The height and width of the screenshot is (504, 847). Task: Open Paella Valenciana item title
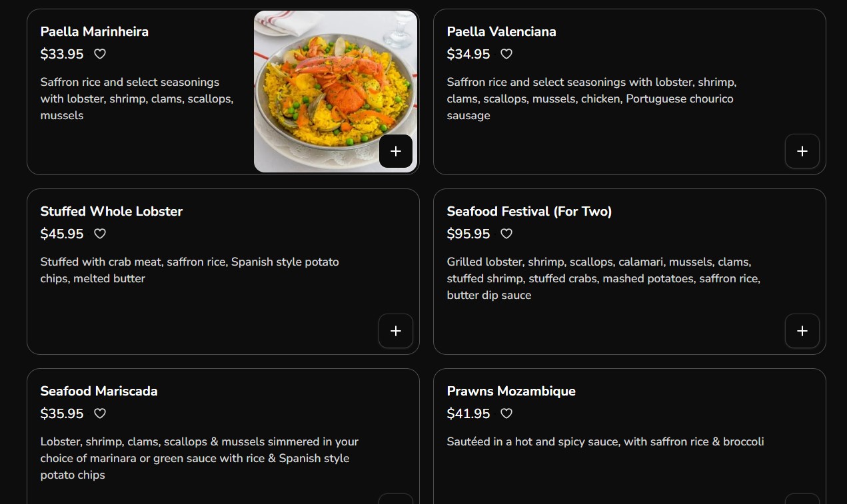(501, 31)
